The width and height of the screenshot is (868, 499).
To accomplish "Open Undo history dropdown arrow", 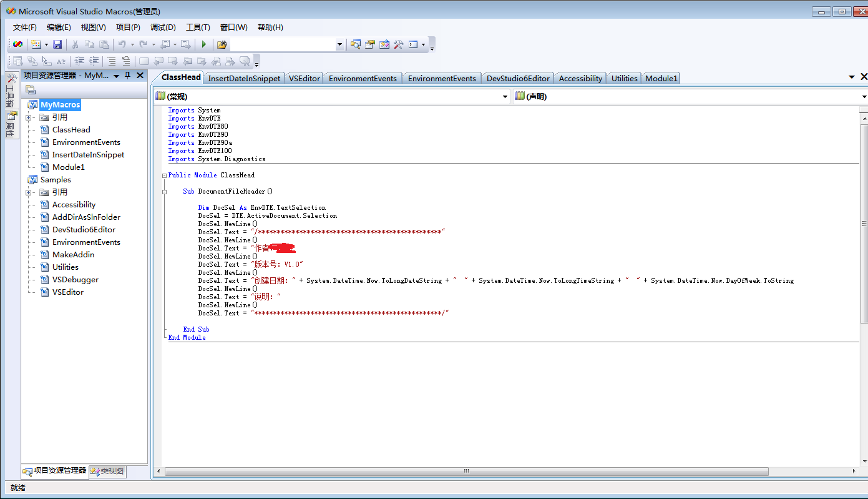I will [x=132, y=44].
